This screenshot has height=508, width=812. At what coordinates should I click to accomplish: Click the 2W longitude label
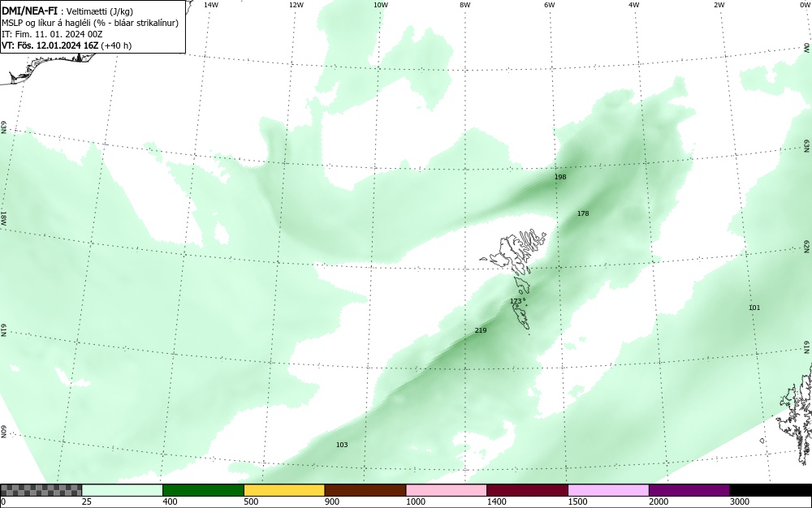(719, 5)
